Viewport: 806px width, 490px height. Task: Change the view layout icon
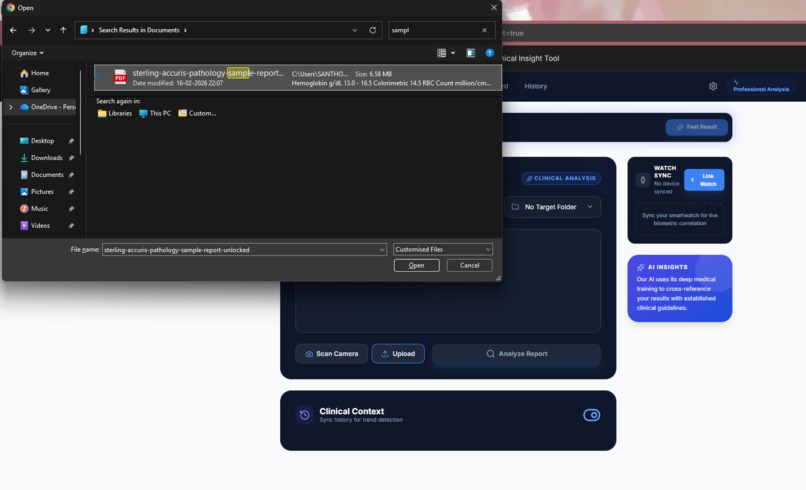(x=442, y=53)
